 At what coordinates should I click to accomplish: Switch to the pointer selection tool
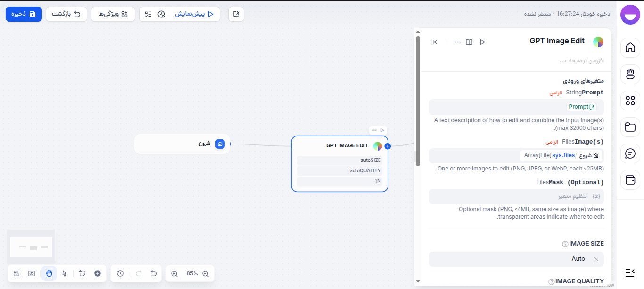[x=65, y=273]
